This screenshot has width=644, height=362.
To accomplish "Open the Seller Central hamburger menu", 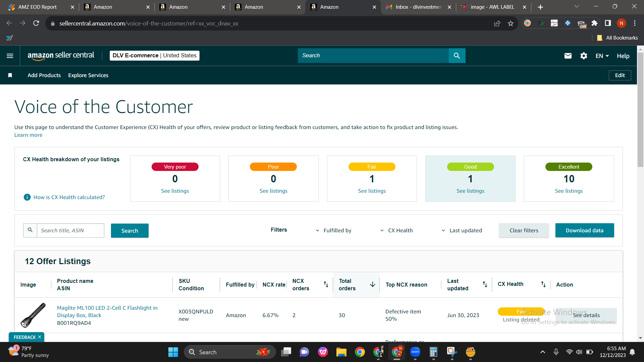I will click(x=10, y=56).
